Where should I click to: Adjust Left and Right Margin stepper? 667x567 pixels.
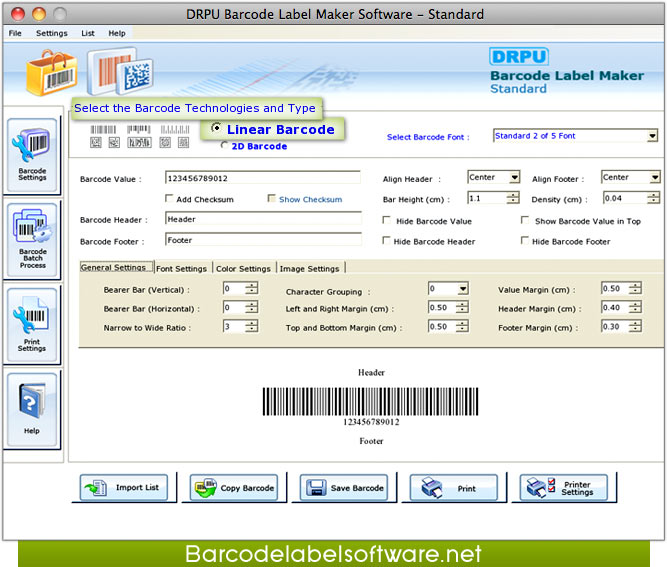(x=462, y=307)
